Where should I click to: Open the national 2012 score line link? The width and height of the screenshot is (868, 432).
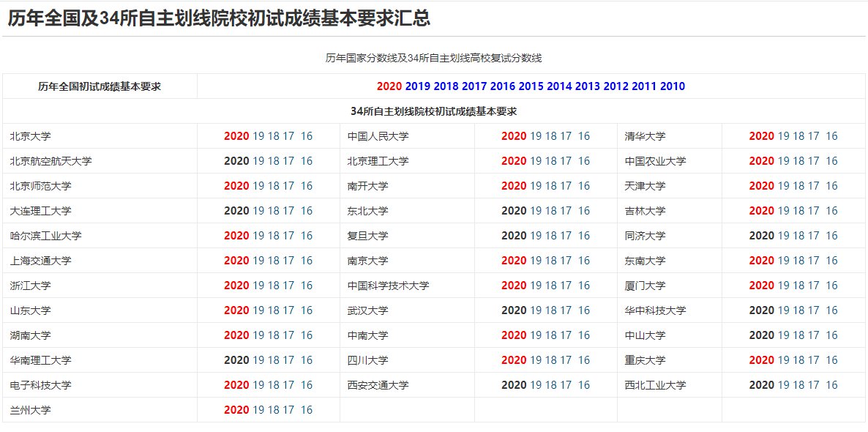[x=616, y=86]
